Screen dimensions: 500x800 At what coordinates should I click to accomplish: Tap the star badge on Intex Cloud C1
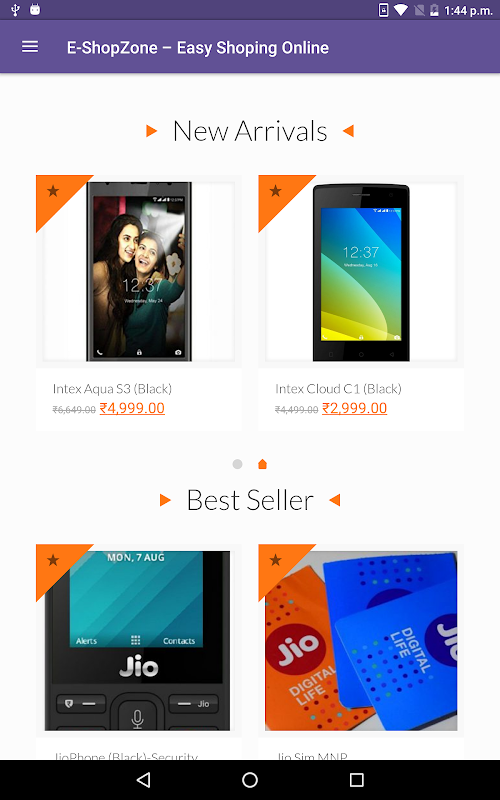click(x=276, y=191)
